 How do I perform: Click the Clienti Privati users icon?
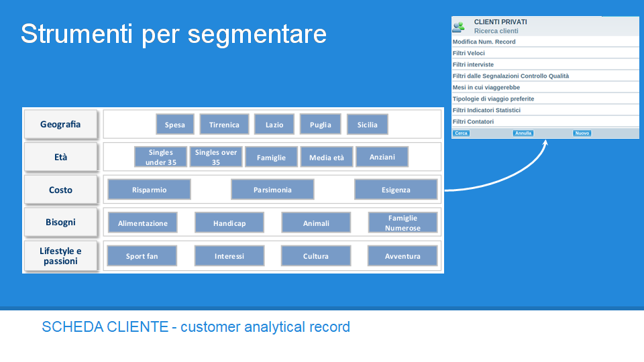tap(458, 27)
